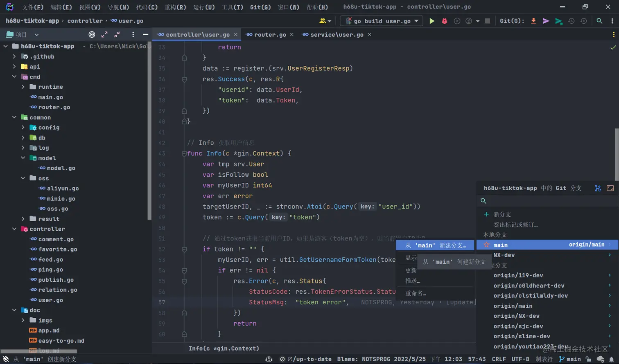This screenshot has width=619, height=364.
Task: Expand all icon in project panel
Action: pos(104,35)
